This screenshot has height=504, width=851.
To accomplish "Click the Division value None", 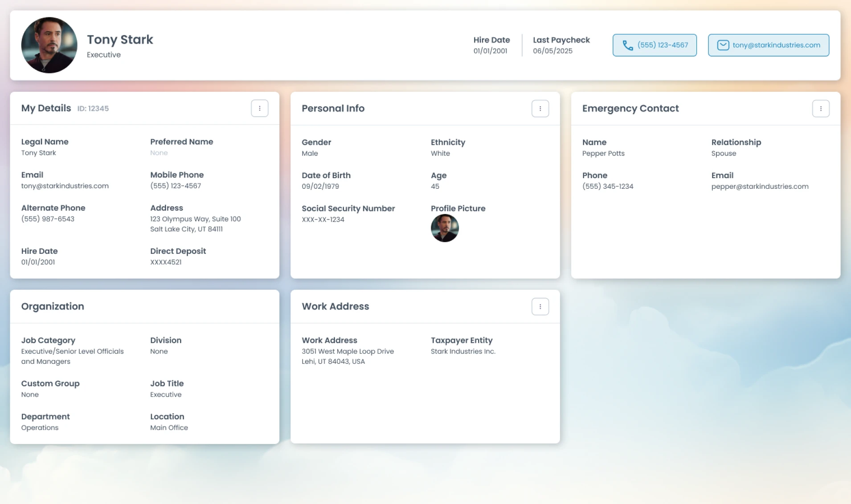I will [159, 351].
